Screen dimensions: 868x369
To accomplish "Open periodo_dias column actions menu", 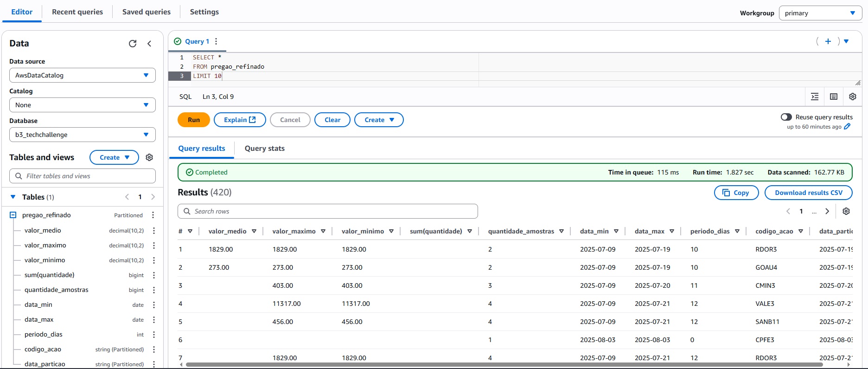I will pyautogui.click(x=154, y=334).
